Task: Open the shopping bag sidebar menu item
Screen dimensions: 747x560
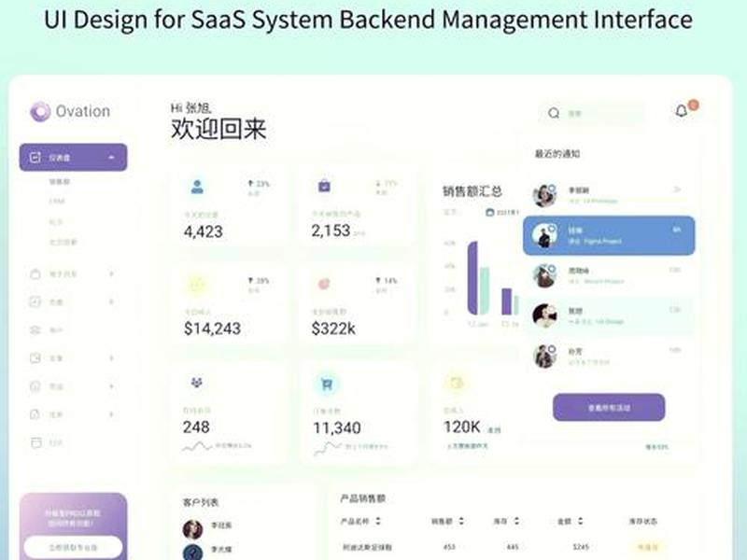Action: pos(35,273)
